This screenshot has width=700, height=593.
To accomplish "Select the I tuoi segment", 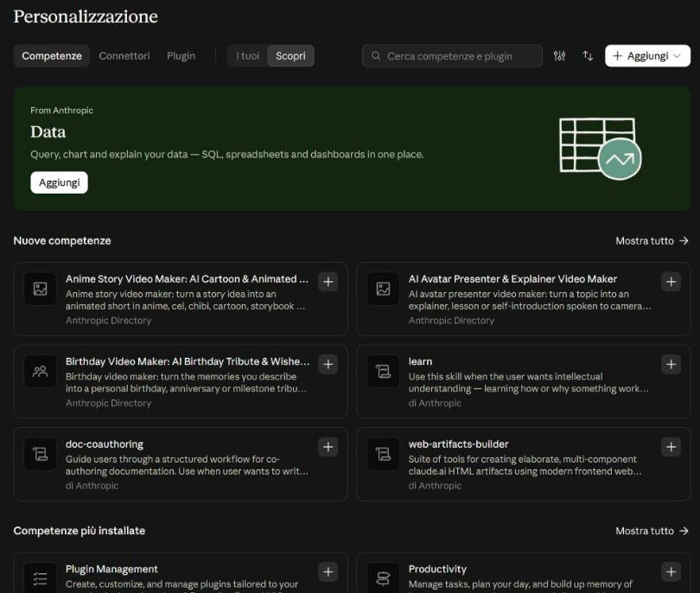I will point(248,56).
